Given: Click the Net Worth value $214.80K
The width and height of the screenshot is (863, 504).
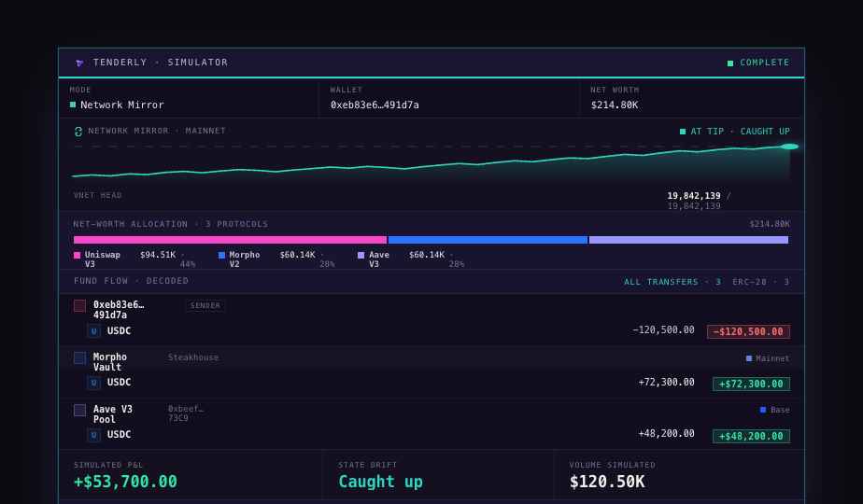Looking at the screenshot, I should click(x=615, y=105).
